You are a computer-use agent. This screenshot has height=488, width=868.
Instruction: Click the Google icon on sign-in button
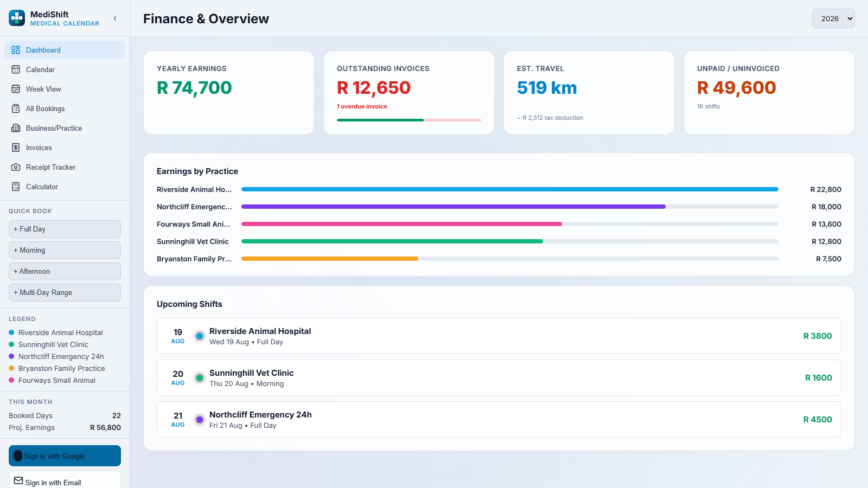click(18, 456)
